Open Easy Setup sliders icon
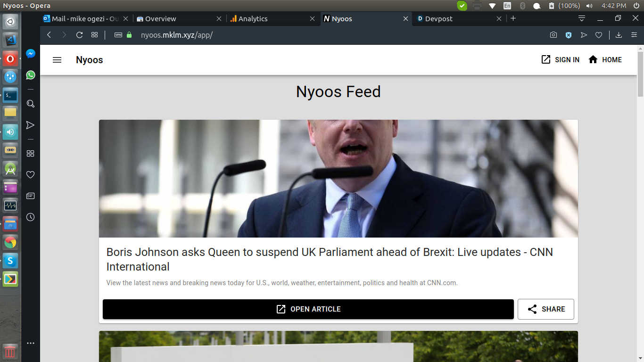 click(x=634, y=35)
